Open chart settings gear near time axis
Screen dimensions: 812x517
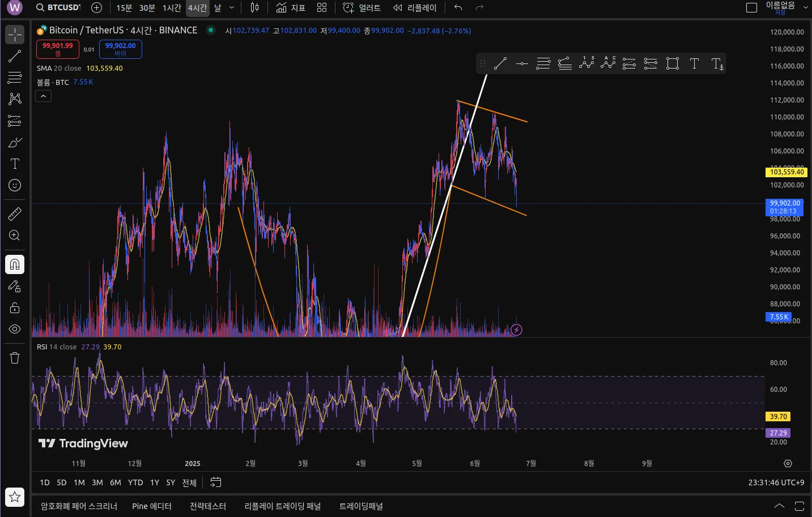(788, 463)
